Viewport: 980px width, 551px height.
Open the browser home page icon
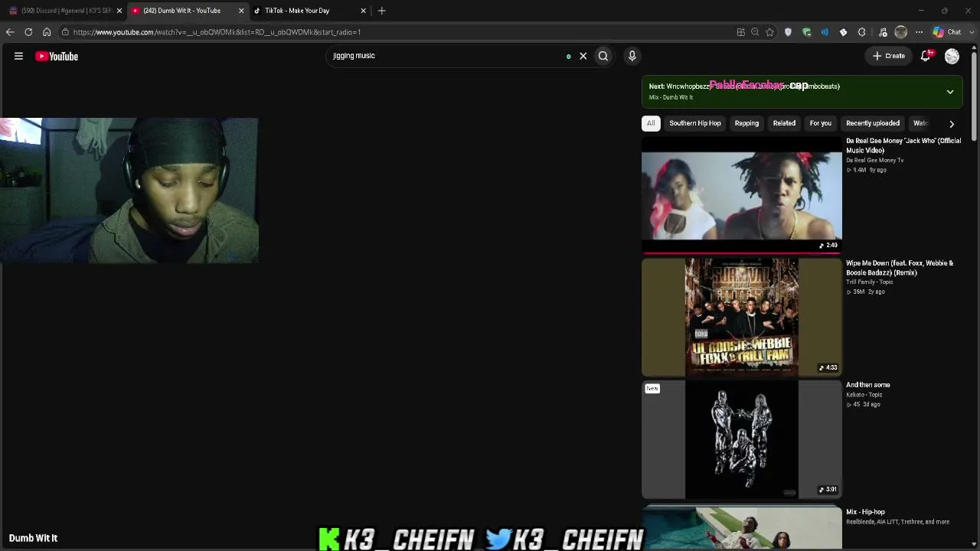(x=47, y=32)
